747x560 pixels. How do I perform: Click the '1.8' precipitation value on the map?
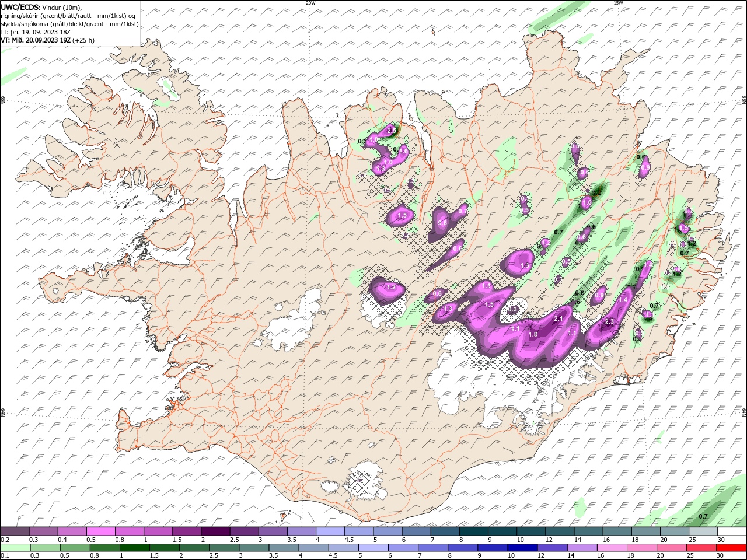coord(532,334)
